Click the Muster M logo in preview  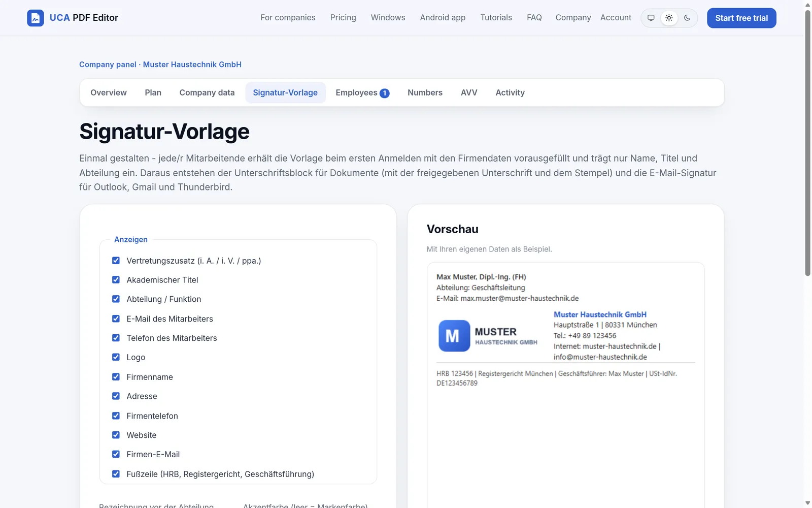[x=454, y=336]
